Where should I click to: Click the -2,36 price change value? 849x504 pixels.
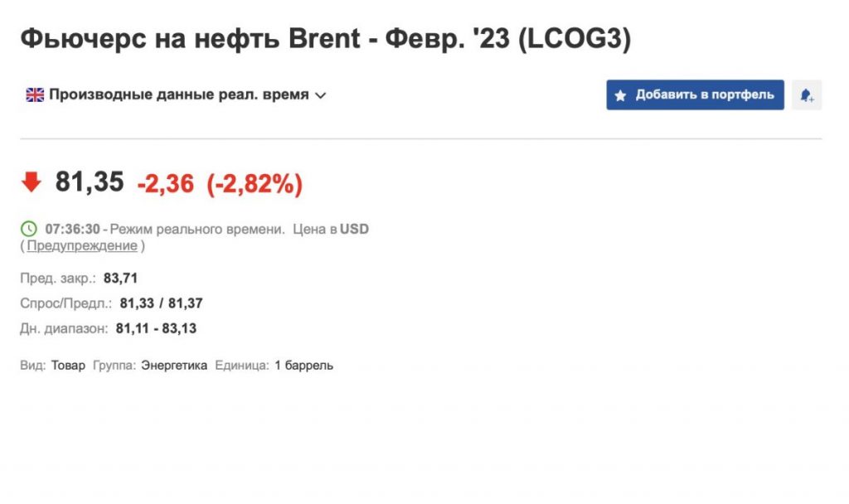166,184
